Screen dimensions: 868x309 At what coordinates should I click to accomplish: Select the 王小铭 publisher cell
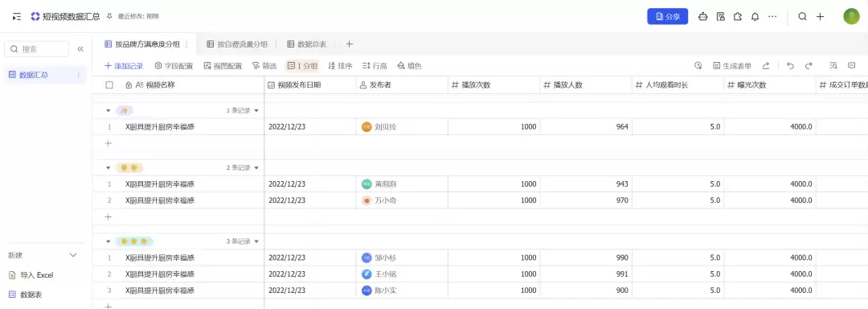(x=403, y=274)
